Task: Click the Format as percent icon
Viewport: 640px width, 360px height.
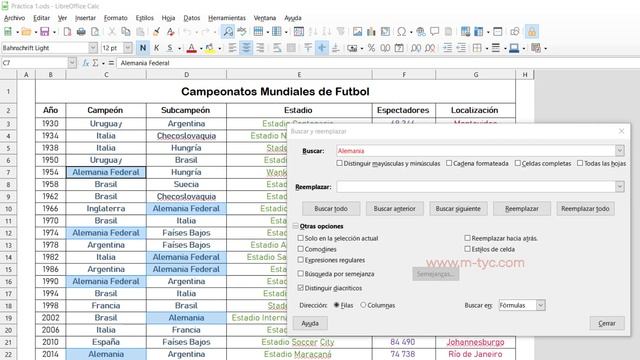Action: [371, 48]
